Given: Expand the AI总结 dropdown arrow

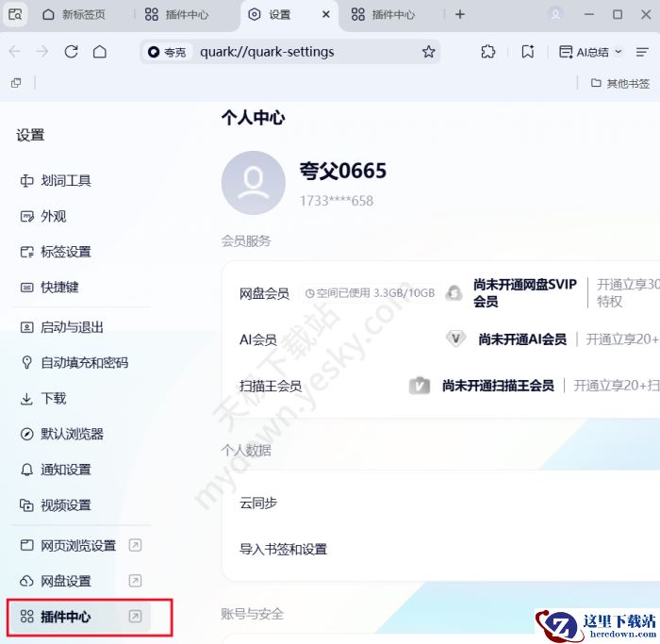Looking at the screenshot, I should click(x=619, y=51).
